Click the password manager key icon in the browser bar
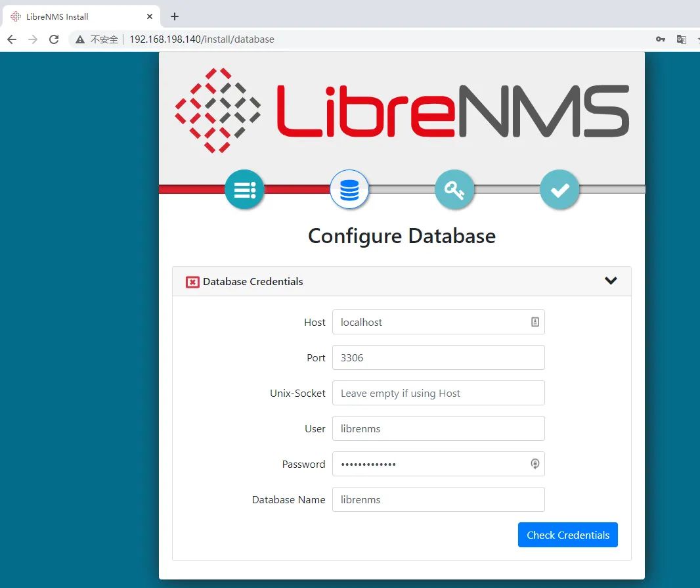The width and height of the screenshot is (700, 588). (661, 39)
